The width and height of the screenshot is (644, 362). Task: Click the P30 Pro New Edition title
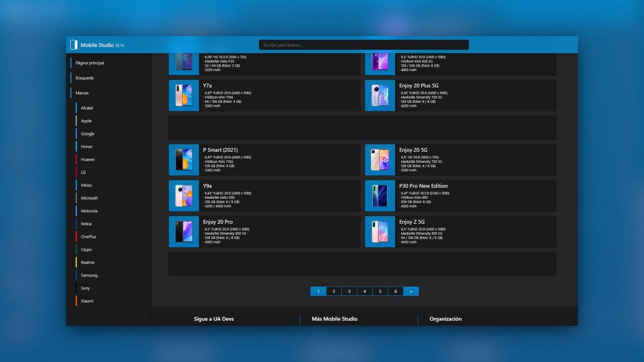point(423,186)
